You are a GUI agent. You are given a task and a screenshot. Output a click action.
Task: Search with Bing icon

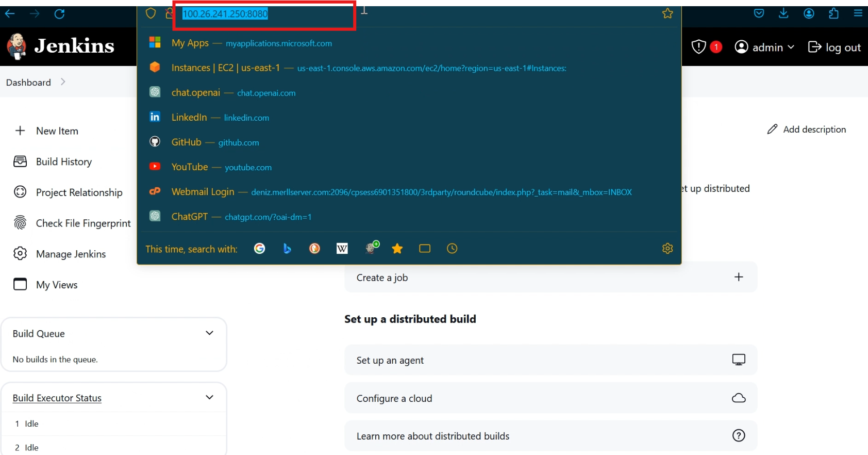[x=287, y=249]
